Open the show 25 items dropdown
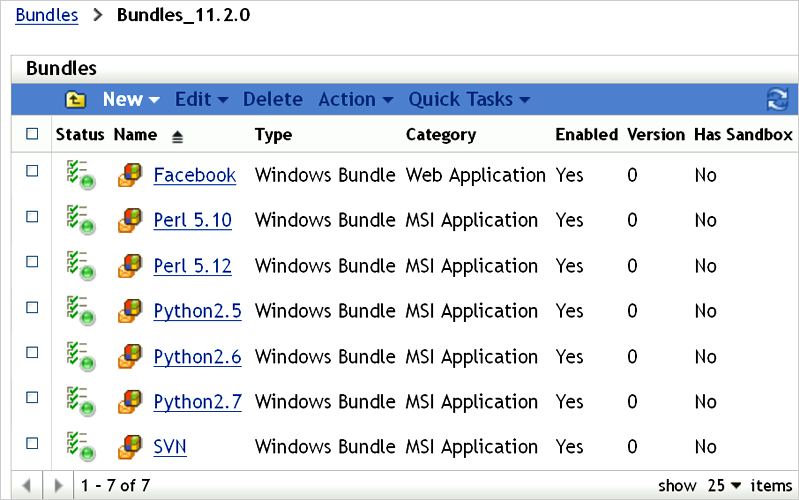This screenshot has width=799, height=500. (x=725, y=485)
